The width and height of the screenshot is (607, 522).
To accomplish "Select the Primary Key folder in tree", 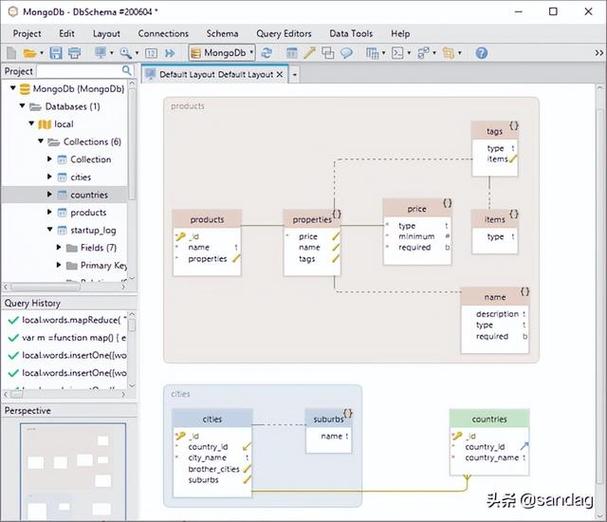I will (x=103, y=265).
